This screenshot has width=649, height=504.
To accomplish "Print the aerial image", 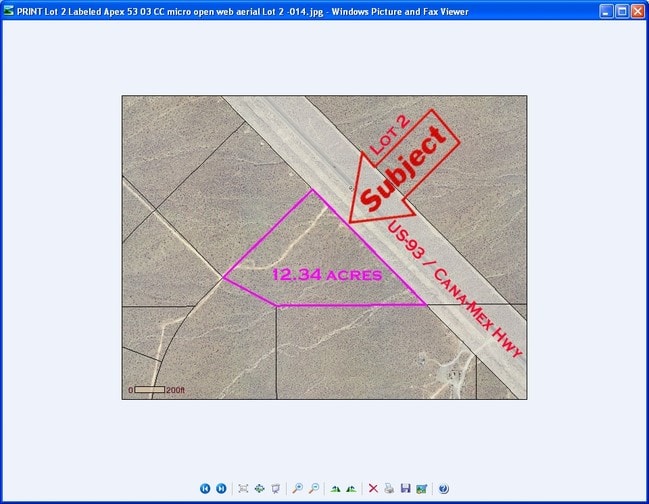I will (x=389, y=488).
